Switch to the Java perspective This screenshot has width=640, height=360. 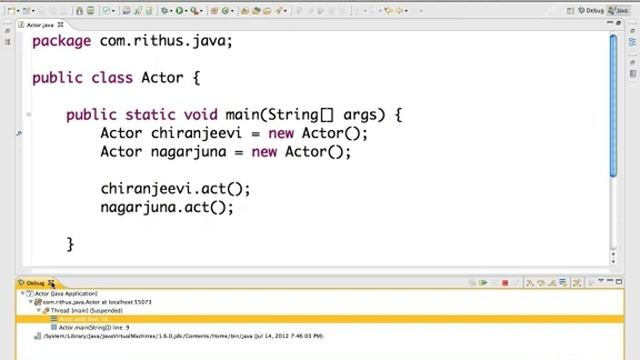(x=618, y=11)
